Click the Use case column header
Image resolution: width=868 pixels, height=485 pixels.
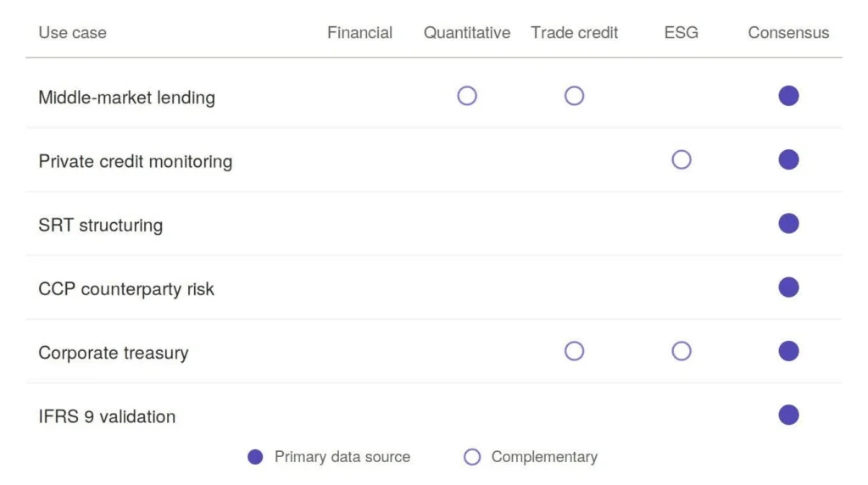click(73, 33)
